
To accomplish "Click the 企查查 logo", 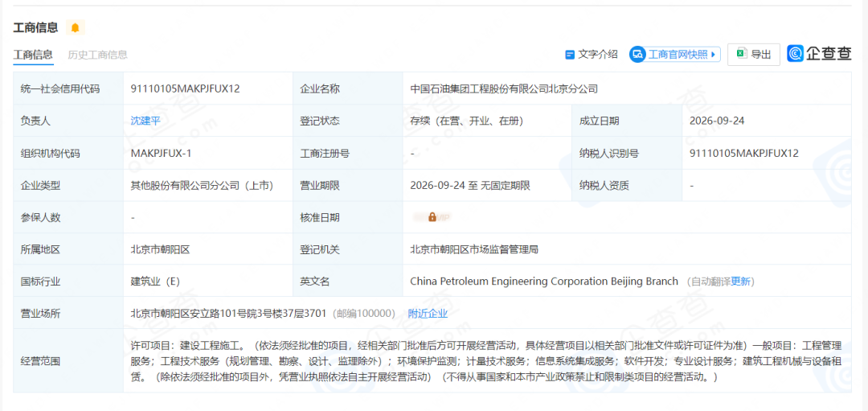I will pyautogui.click(x=819, y=53).
